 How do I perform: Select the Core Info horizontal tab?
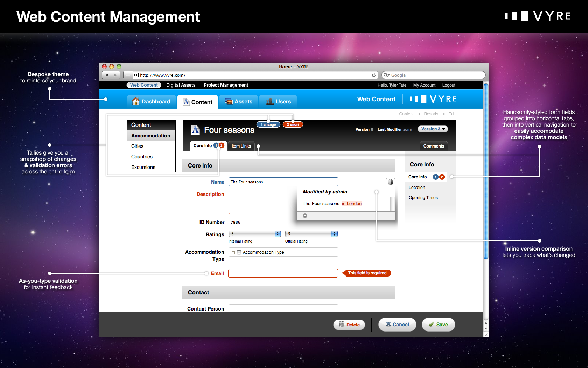pos(209,146)
